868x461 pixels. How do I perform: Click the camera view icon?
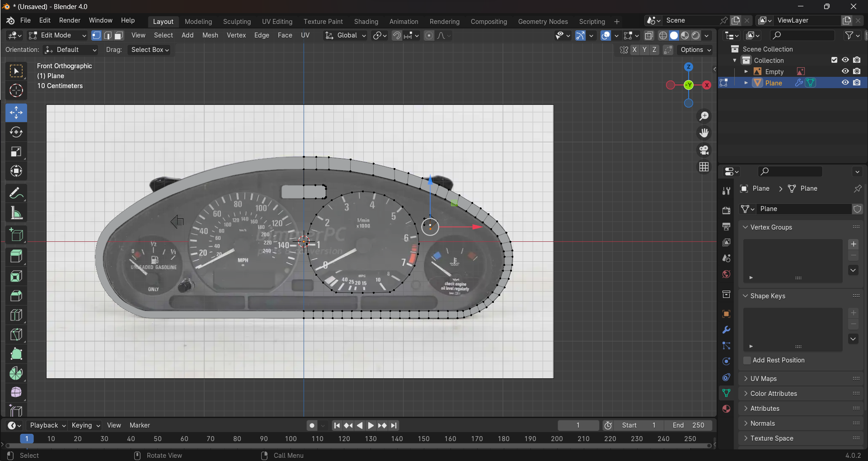pos(704,150)
